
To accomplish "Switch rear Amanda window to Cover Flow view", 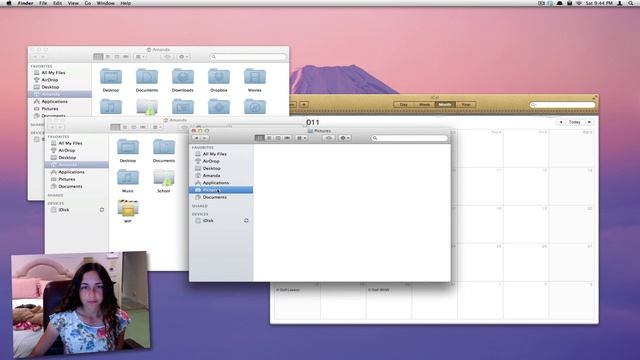I will [126, 57].
